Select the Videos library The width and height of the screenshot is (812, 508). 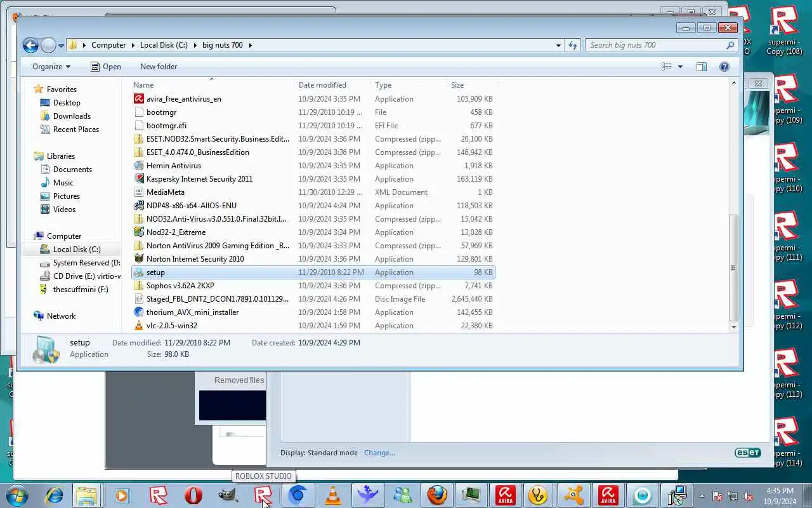64,210
